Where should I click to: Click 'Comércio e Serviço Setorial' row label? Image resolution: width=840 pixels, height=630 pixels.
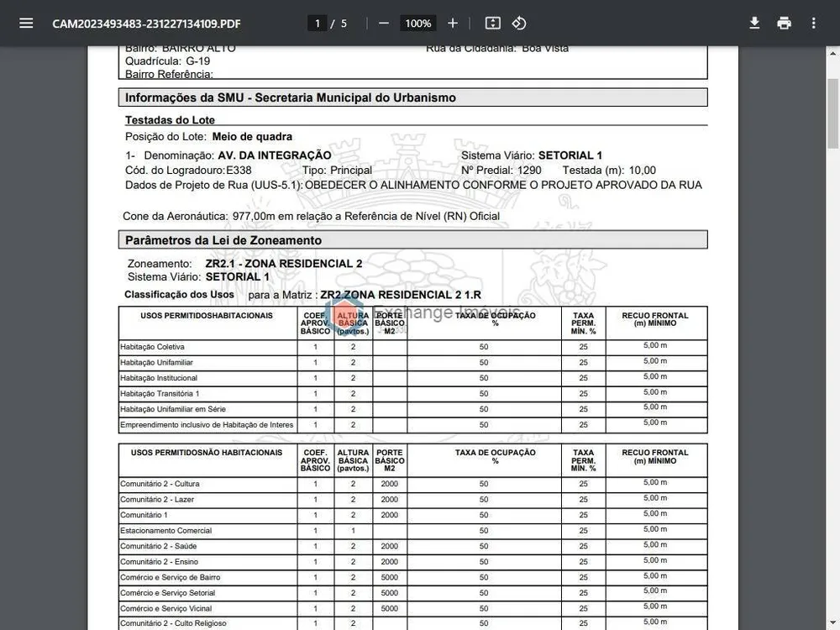[x=168, y=593]
